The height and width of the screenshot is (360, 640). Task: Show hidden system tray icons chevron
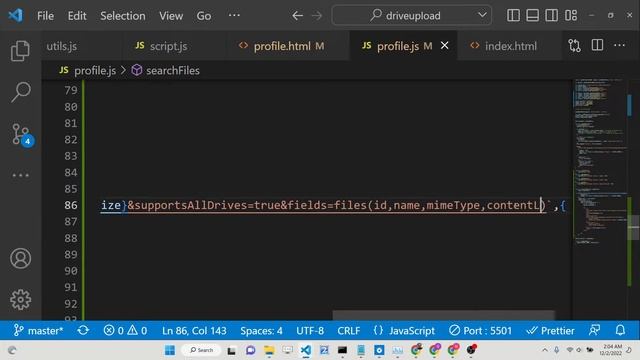click(x=545, y=350)
